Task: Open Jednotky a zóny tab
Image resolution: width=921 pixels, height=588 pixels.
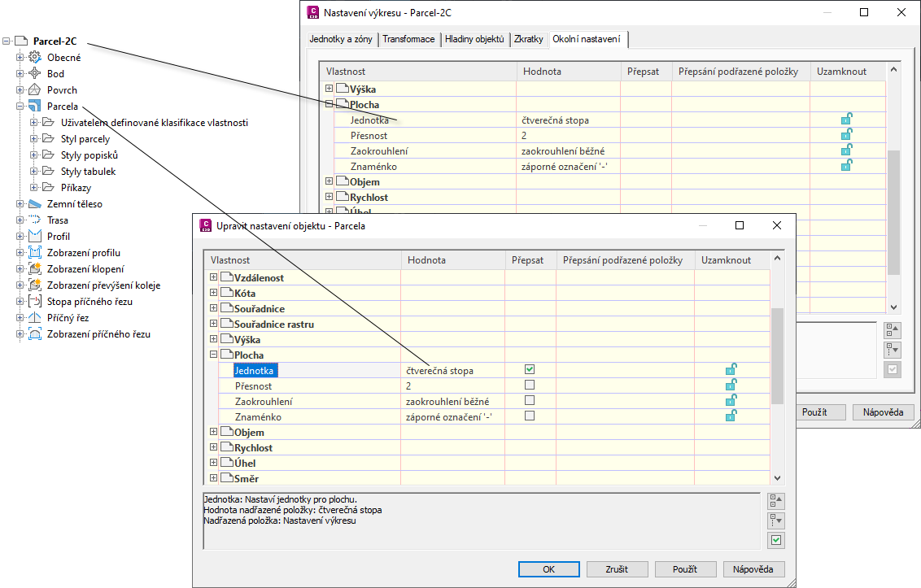Action: 341,39
